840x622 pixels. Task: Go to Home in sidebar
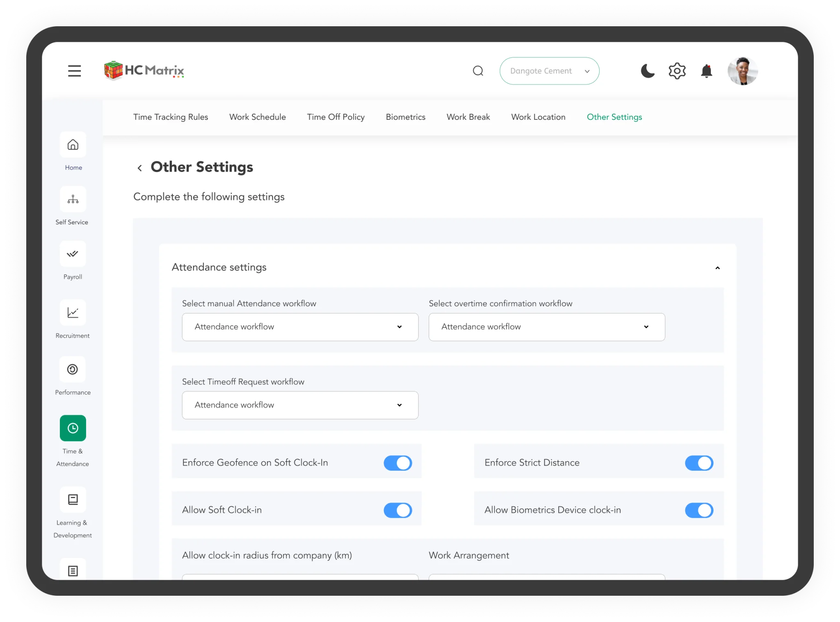[x=73, y=145]
